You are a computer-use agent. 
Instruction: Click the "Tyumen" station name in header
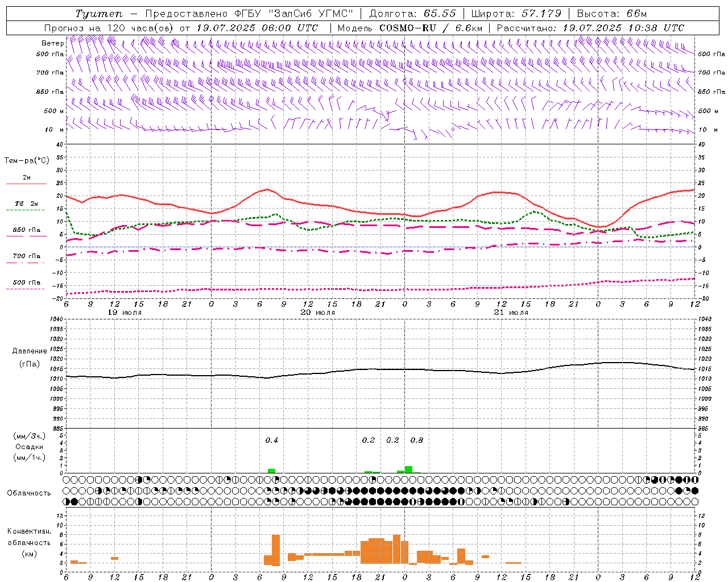pyautogui.click(x=99, y=14)
